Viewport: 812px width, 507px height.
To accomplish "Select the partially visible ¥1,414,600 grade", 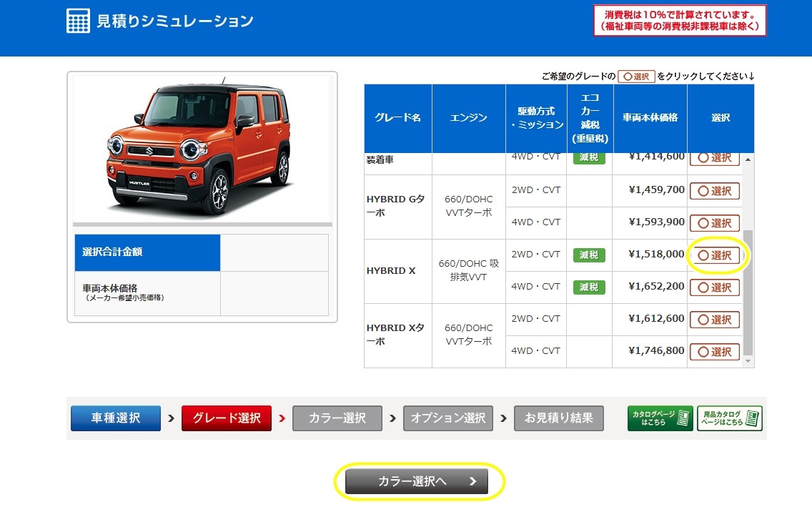I will coord(715,159).
